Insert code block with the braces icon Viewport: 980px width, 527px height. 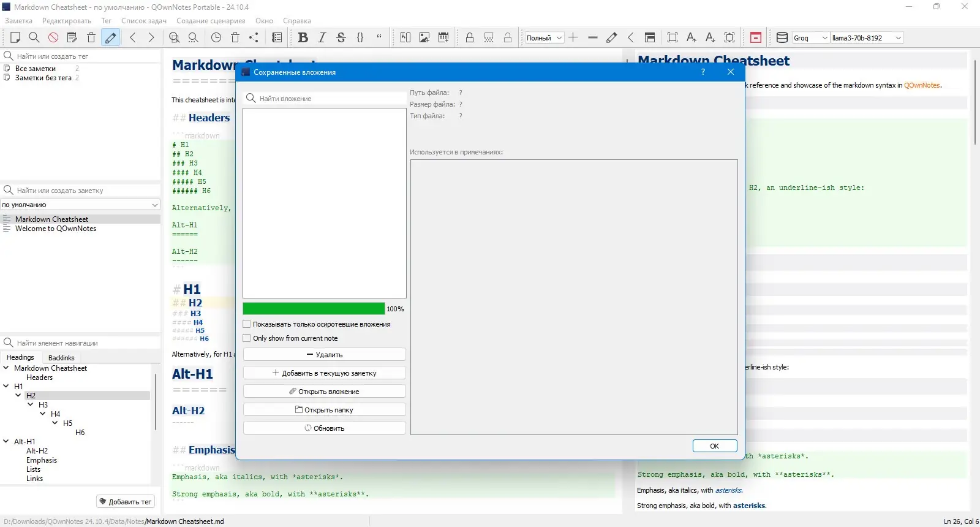[x=360, y=37]
